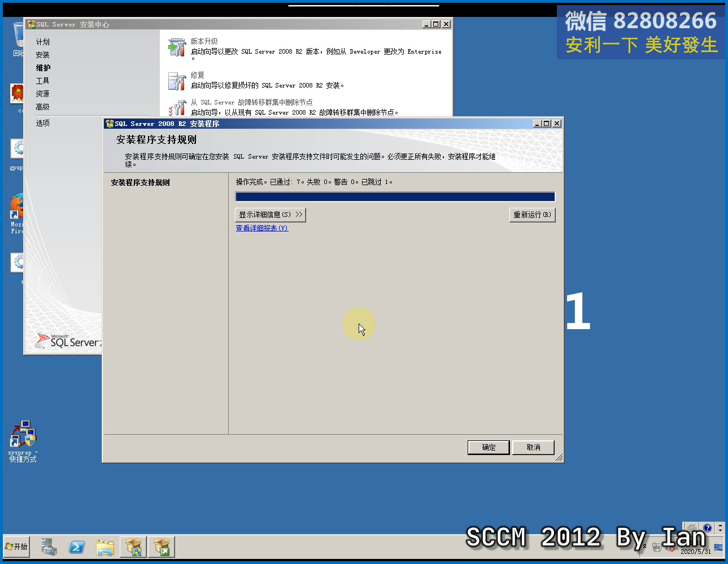Click the setup rules progress bar
728x564 pixels.
click(395, 196)
